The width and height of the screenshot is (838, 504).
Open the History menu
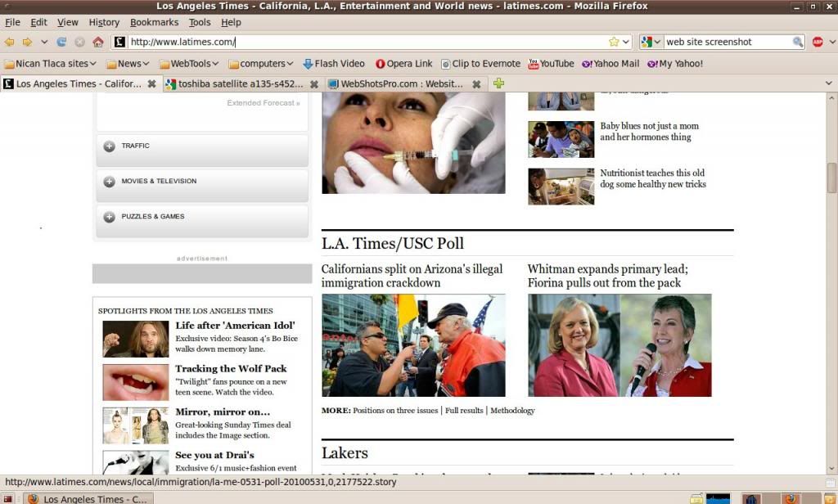pyautogui.click(x=104, y=22)
